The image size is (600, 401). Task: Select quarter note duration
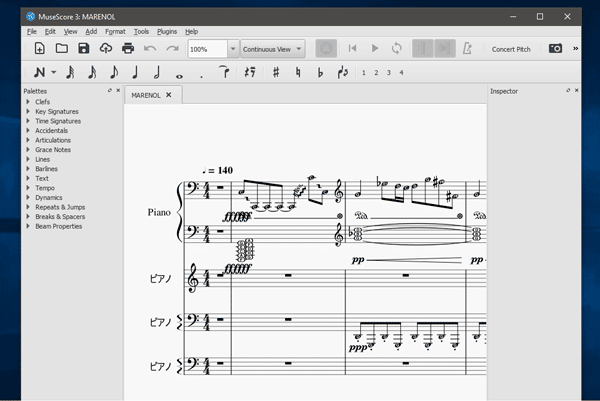(135, 72)
